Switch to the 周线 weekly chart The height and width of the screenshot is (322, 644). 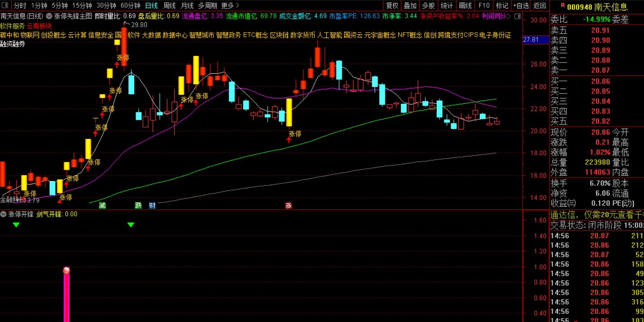coord(169,6)
